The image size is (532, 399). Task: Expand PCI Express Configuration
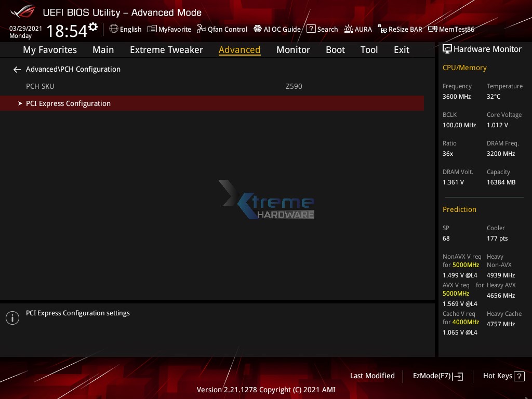68,103
